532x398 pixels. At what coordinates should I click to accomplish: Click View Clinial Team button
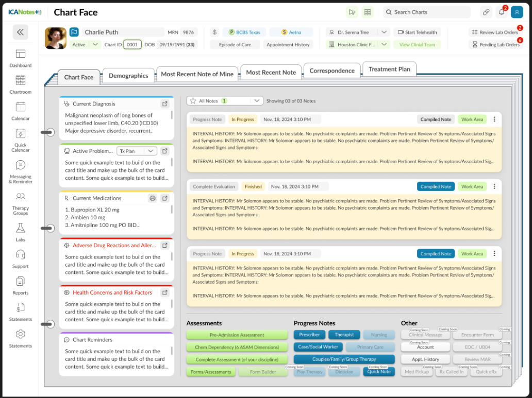418,44
